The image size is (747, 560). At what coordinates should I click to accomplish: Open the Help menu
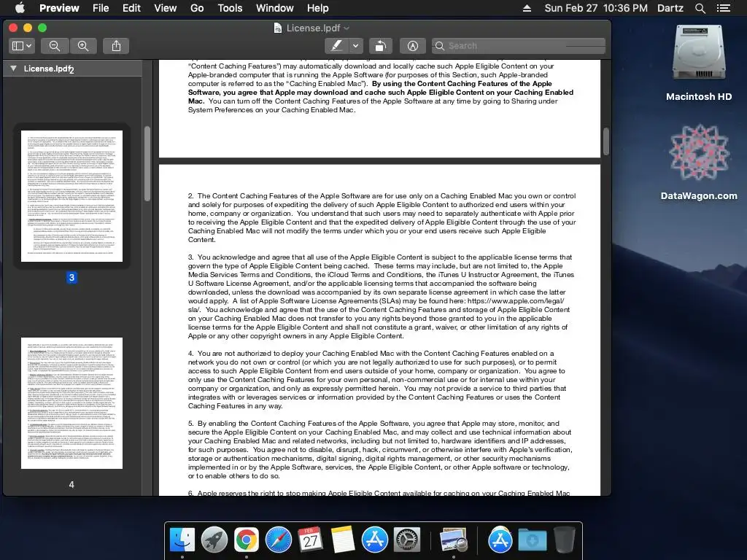tap(318, 8)
